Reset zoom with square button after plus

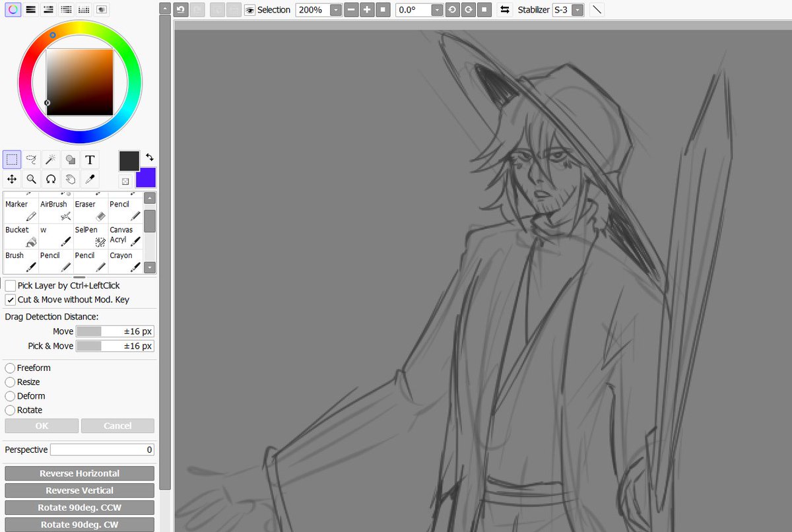pyautogui.click(x=383, y=10)
